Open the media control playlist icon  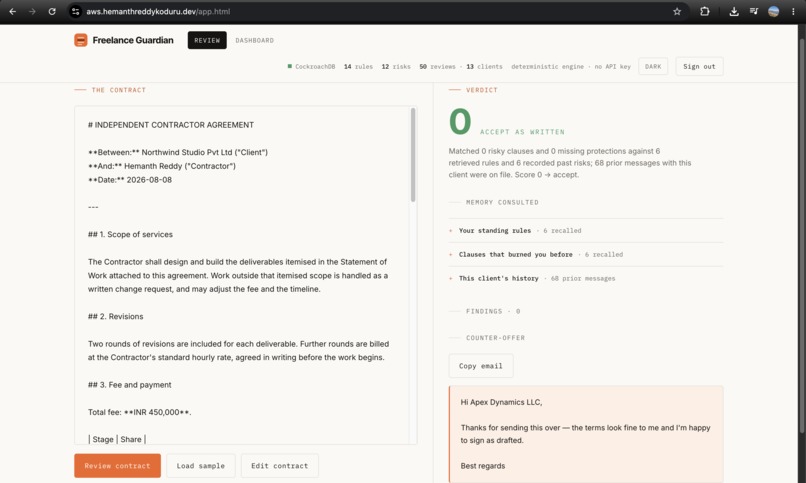click(x=754, y=11)
